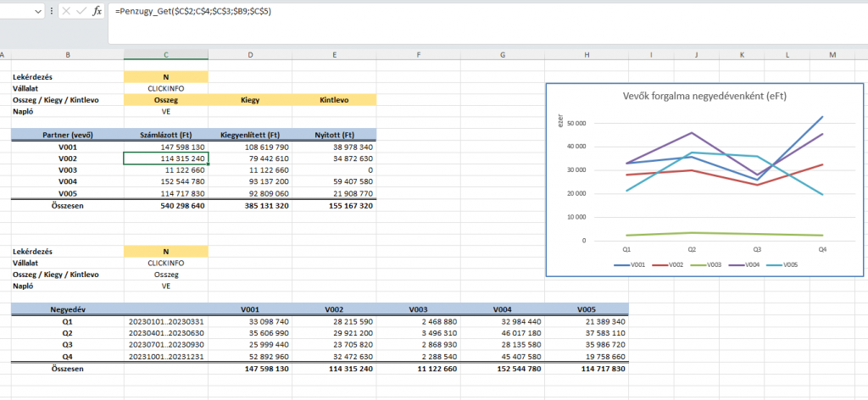Select column D header
868x400 pixels.
[250, 55]
